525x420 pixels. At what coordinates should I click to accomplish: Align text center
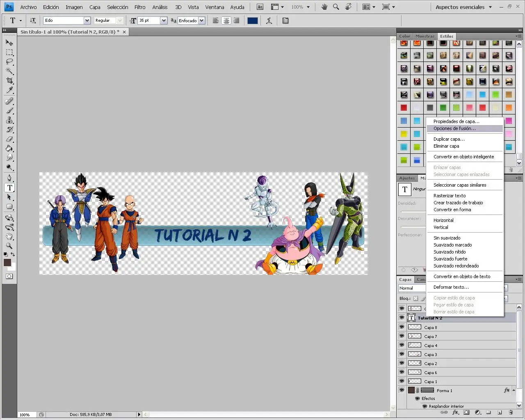[226, 21]
